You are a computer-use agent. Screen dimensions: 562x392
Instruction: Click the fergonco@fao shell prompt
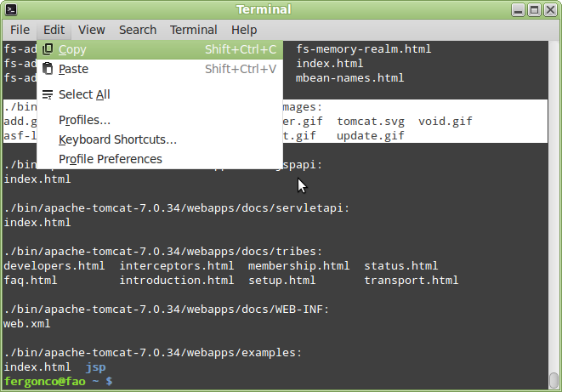coord(59,381)
